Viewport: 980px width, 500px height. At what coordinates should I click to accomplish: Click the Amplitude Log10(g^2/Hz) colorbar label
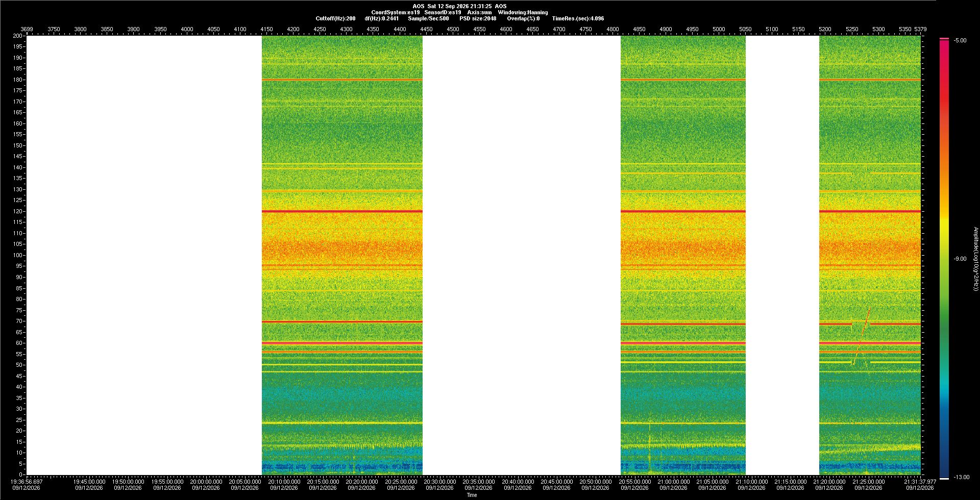(975, 259)
